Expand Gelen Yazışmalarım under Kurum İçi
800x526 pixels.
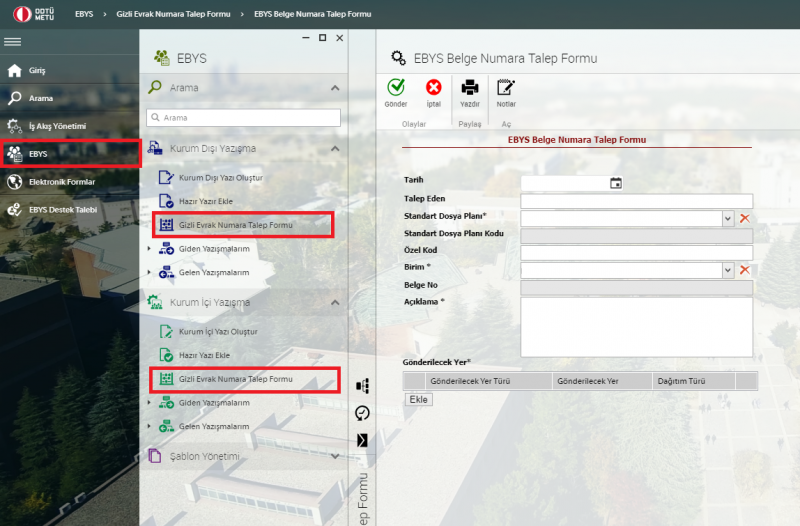tap(149, 426)
